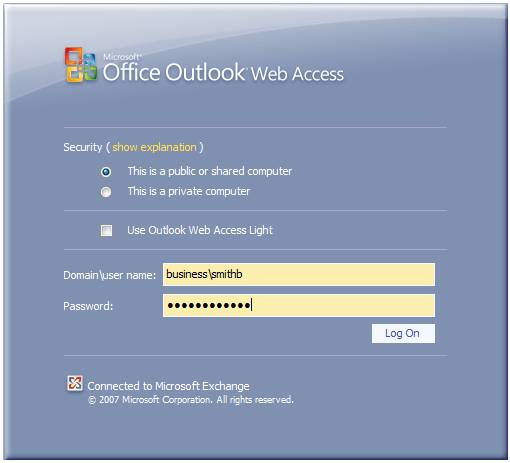This screenshot has height=463, width=510.
Task: Click the 'Password:' field label
Action: click(x=88, y=306)
